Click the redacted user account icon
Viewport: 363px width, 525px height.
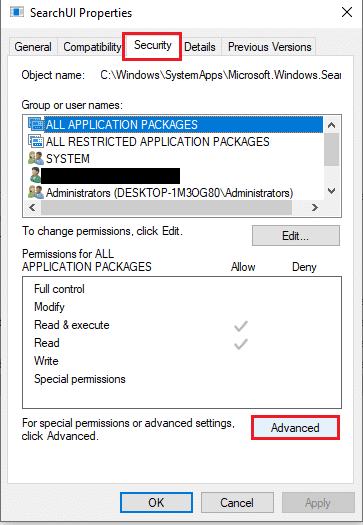pos(35,175)
